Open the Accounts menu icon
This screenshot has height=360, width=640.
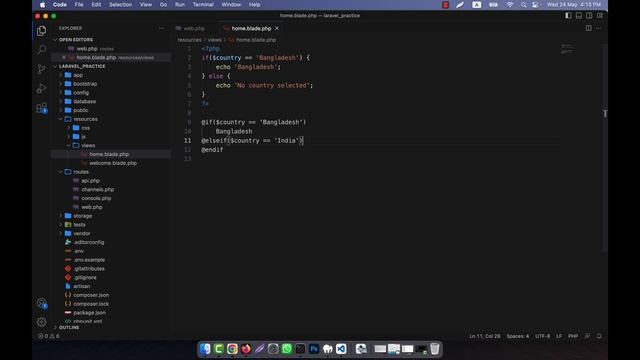[41, 303]
